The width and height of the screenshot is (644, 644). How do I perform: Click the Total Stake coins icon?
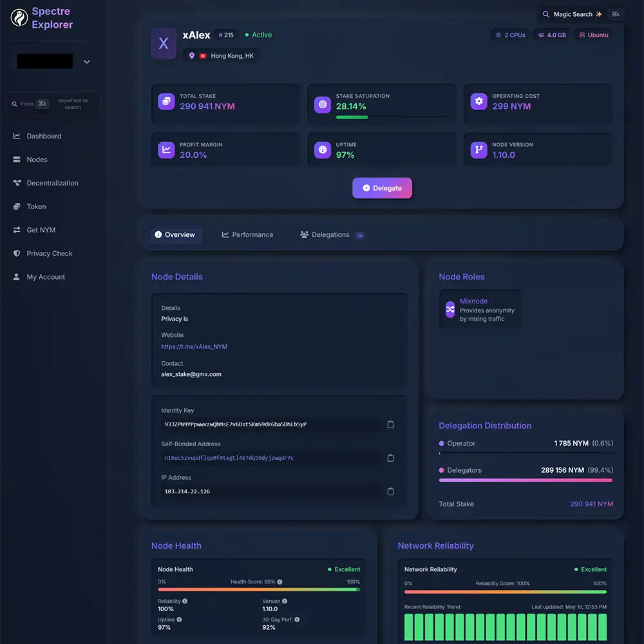pyautogui.click(x=166, y=102)
